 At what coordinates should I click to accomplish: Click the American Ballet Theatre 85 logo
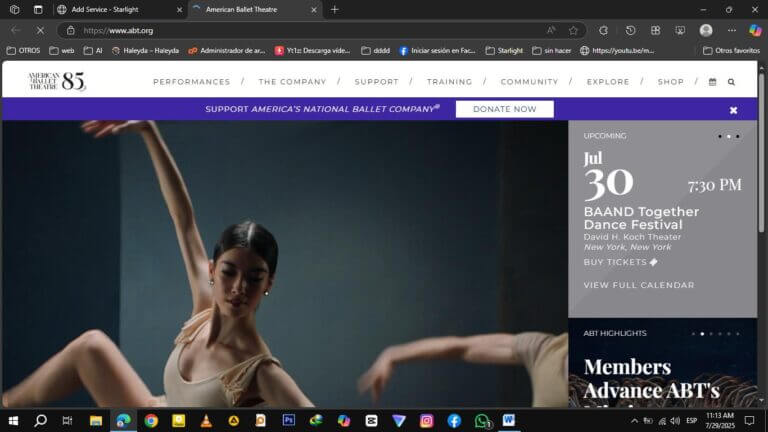tap(57, 82)
